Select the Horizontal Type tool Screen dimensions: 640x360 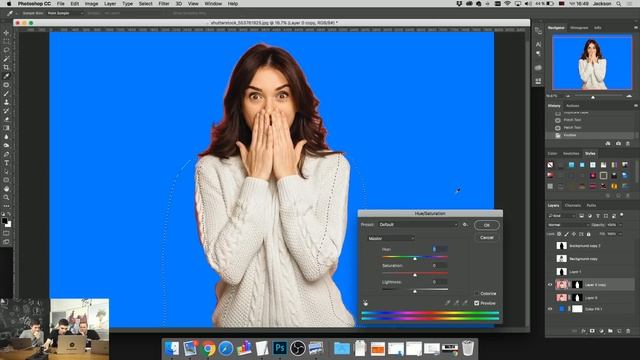point(6,162)
